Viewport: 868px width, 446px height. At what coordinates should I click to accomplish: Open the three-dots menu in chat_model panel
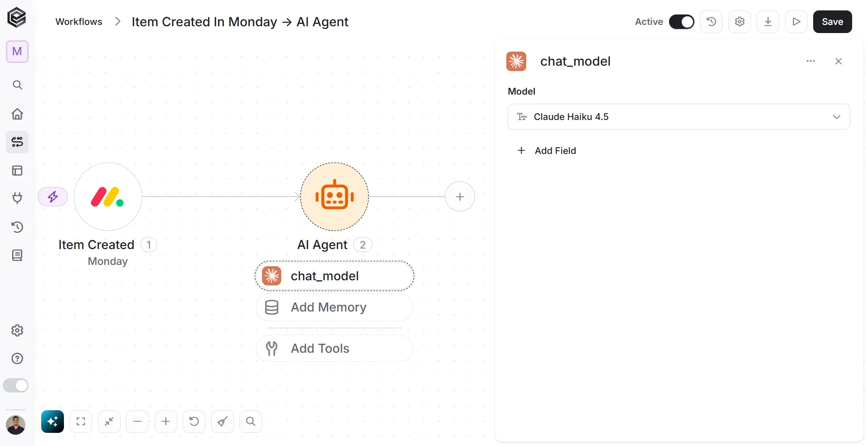811,61
